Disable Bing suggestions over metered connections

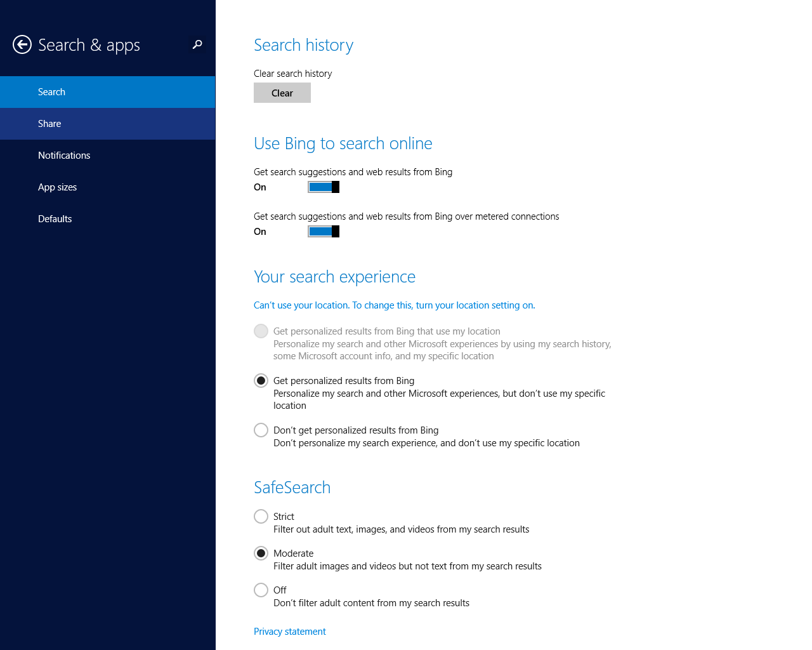(x=323, y=231)
